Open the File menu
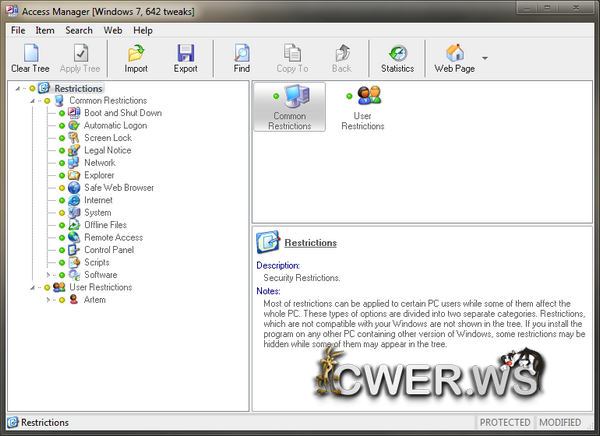Viewport: 600px width, 436px height. [x=18, y=30]
